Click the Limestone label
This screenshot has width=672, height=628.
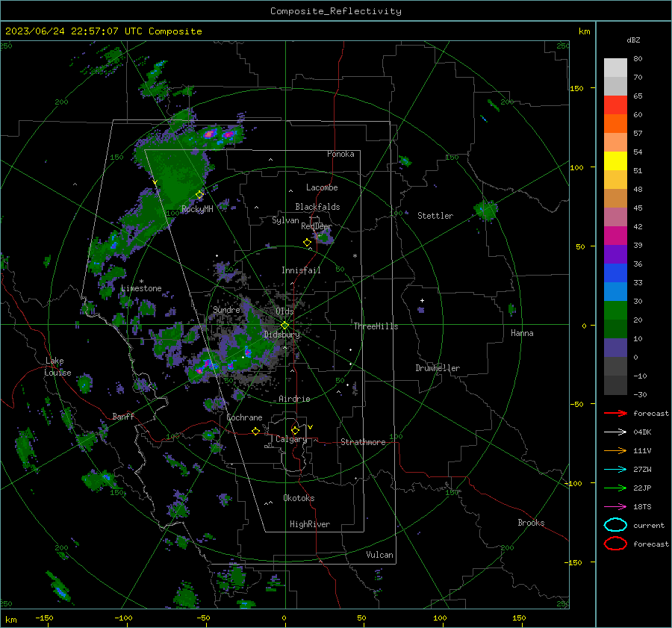141,288
